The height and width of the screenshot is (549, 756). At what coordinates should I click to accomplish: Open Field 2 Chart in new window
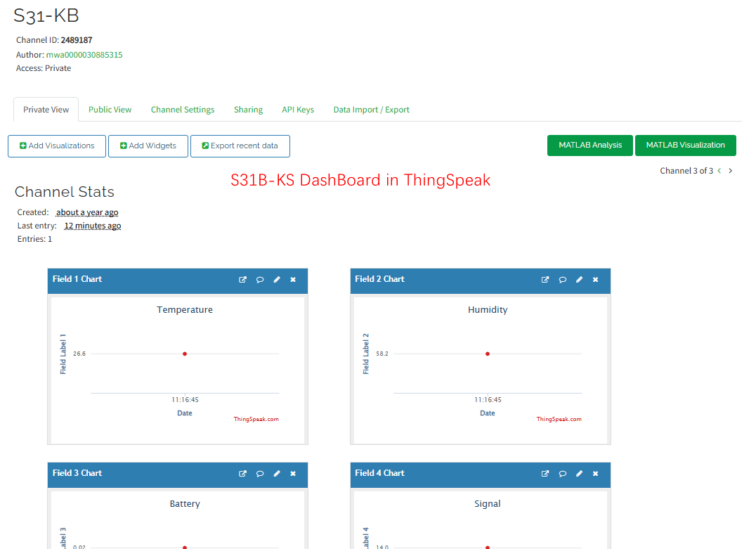coord(545,280)
